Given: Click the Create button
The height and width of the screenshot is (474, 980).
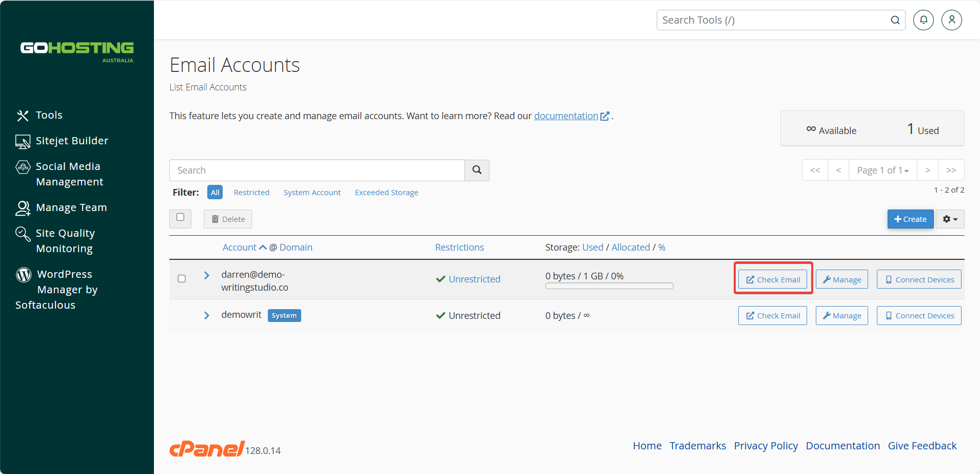Looking at the screenshot, I should [910, 219].
